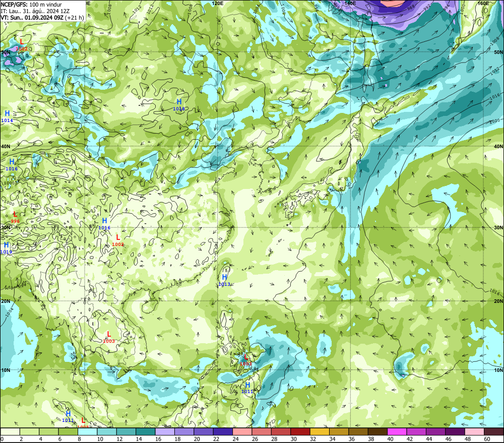Click the VT valid time 01.09.2024 09Z

[x=42, y=17]
